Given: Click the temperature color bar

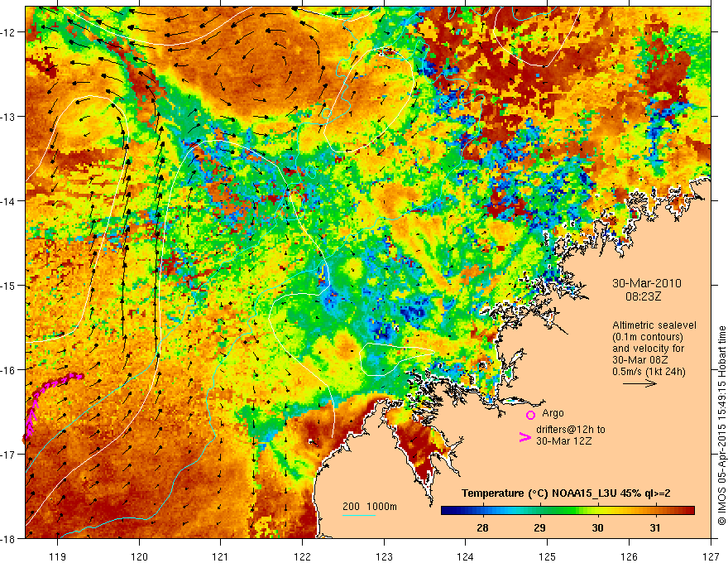Looking at the screenshot, I should point(568,511).
